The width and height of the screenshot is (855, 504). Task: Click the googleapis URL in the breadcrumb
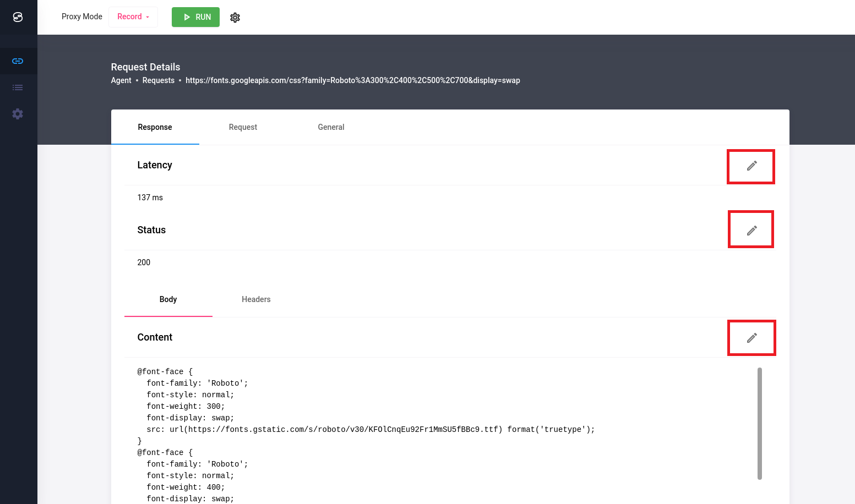click(352, 80)
